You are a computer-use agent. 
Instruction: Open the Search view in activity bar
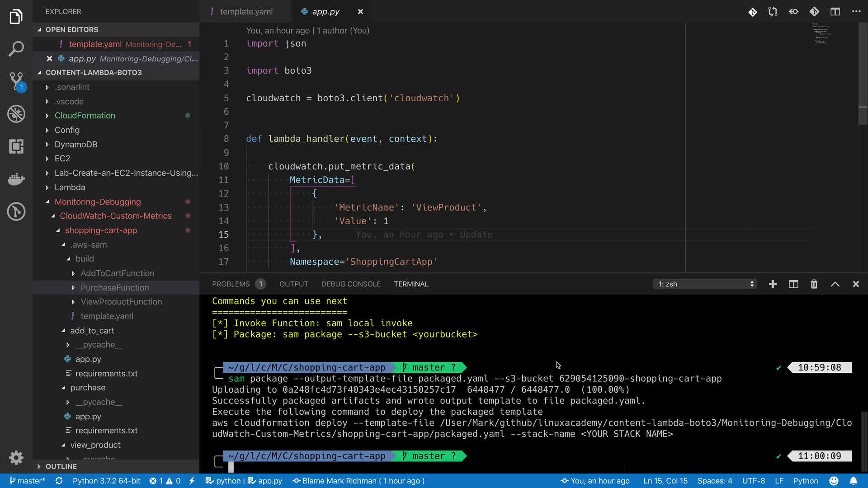(16, 49)
